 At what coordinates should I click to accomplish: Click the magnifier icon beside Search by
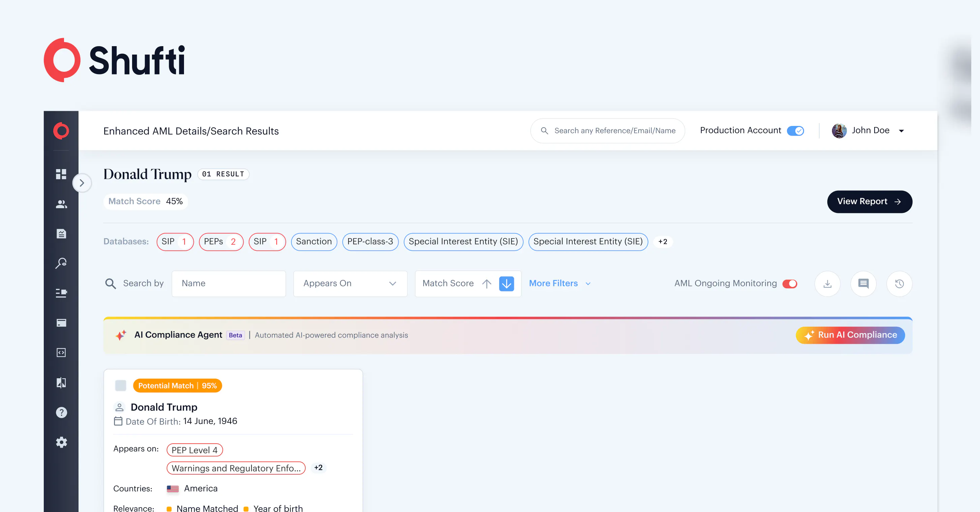click(110, 284)
